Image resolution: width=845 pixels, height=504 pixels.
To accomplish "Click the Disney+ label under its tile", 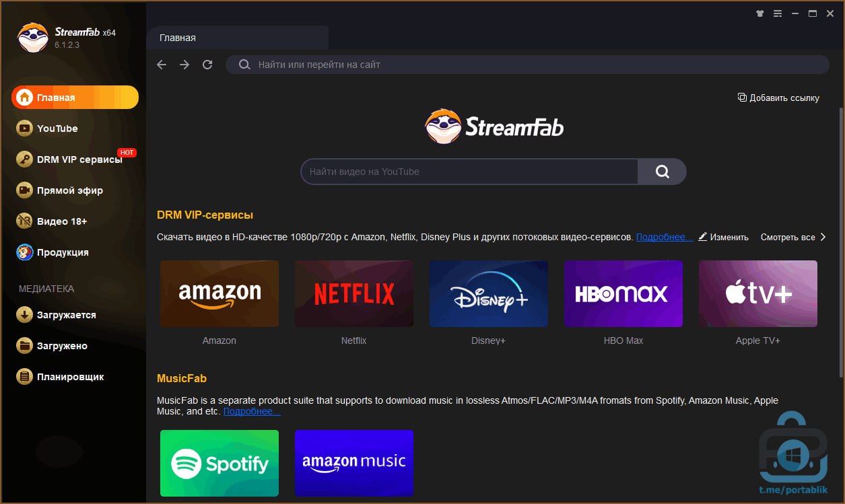I will tap(489, 340).
